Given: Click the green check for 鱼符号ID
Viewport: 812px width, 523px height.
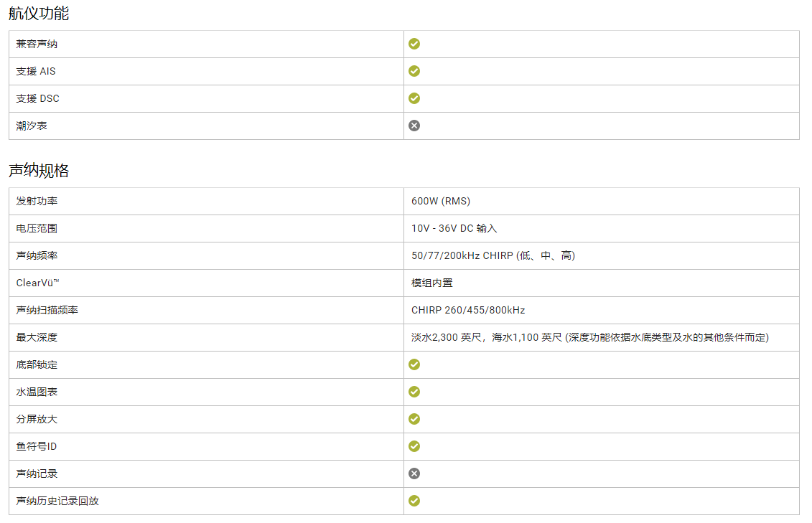Looking at the screenshot, I should 414,446.
